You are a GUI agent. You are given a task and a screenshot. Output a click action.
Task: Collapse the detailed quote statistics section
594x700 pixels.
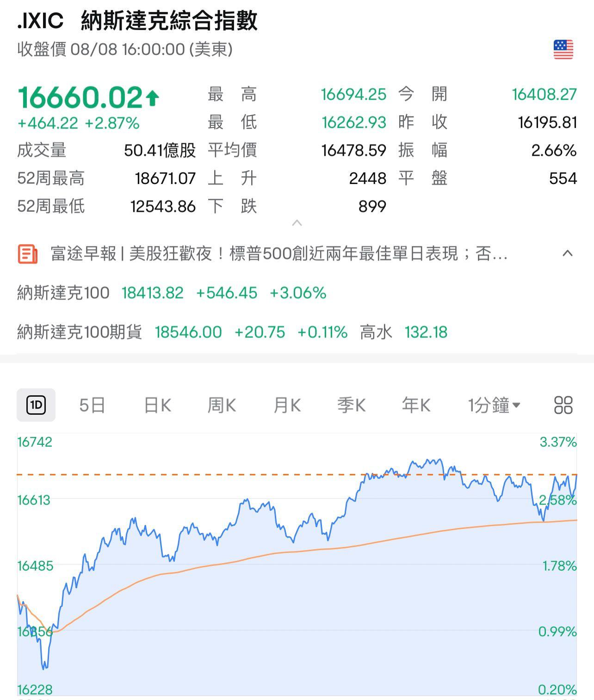point(297,223)
